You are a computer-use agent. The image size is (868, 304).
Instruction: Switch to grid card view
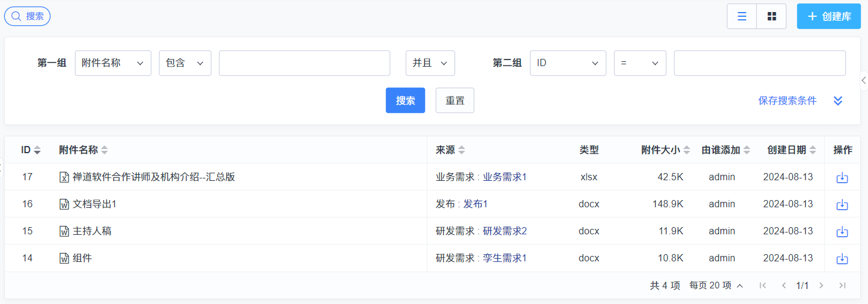click(x=771, y=16)
